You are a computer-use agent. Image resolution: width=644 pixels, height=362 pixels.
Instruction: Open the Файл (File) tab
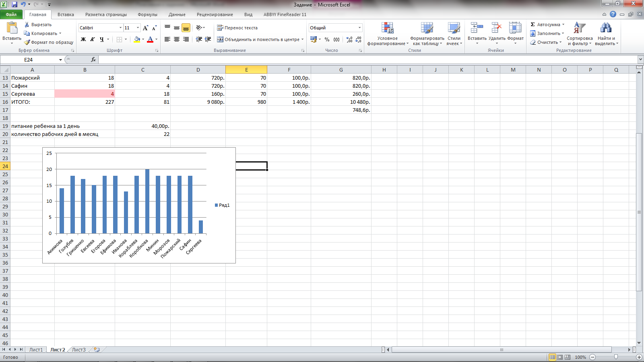(11, 14)
